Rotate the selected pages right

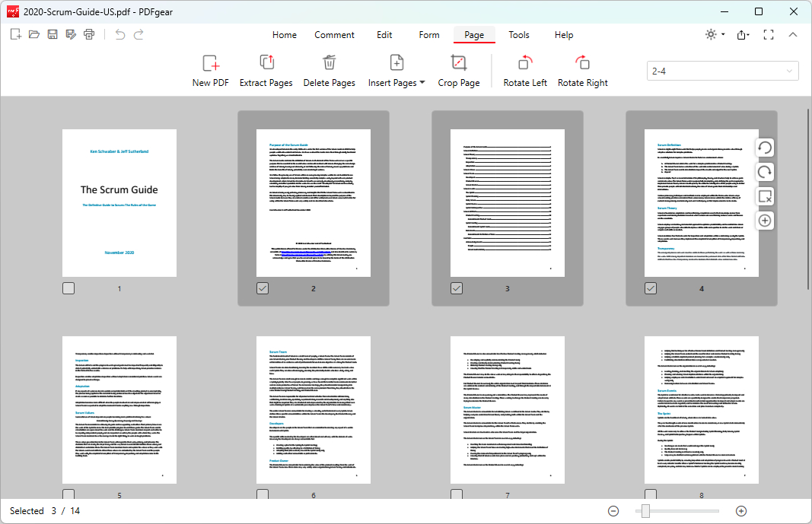(582, 70)
